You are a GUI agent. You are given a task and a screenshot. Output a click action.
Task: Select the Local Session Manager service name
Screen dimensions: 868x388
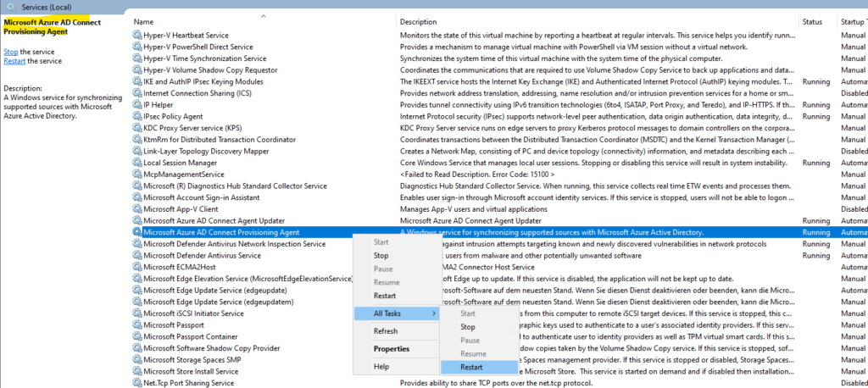(x=180, y=163)
